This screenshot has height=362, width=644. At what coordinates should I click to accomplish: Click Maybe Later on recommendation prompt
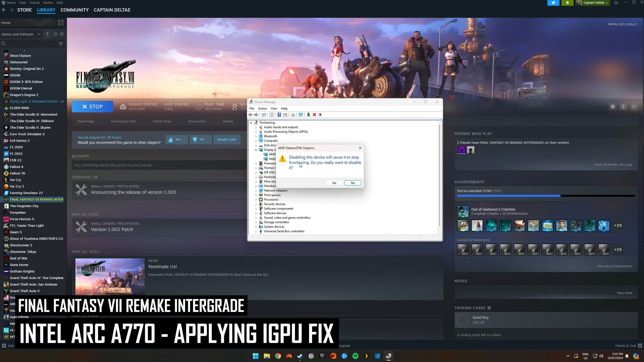pos(227,139)
